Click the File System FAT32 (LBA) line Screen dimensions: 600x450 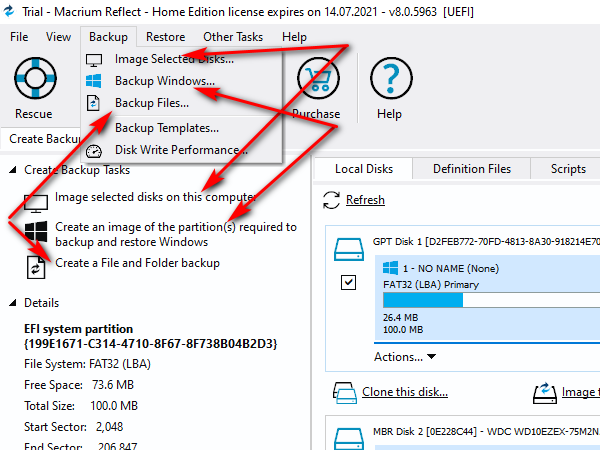(87, 364)
